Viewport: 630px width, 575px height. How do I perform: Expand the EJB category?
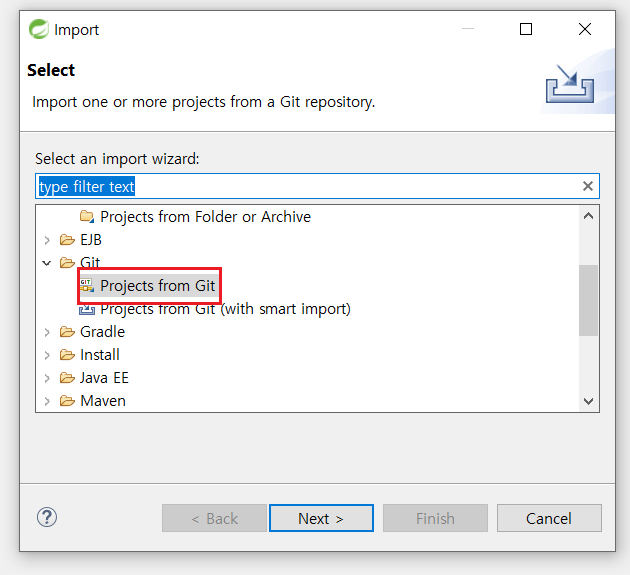click(x=47, y=240)
